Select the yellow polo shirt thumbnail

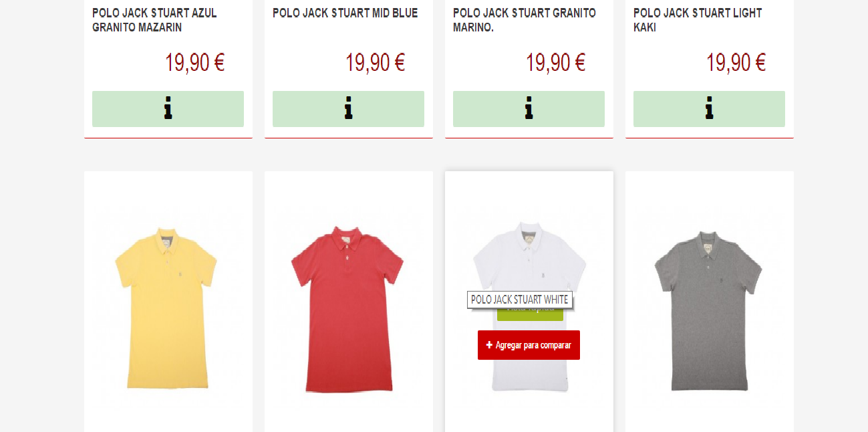tap(167, 308)
